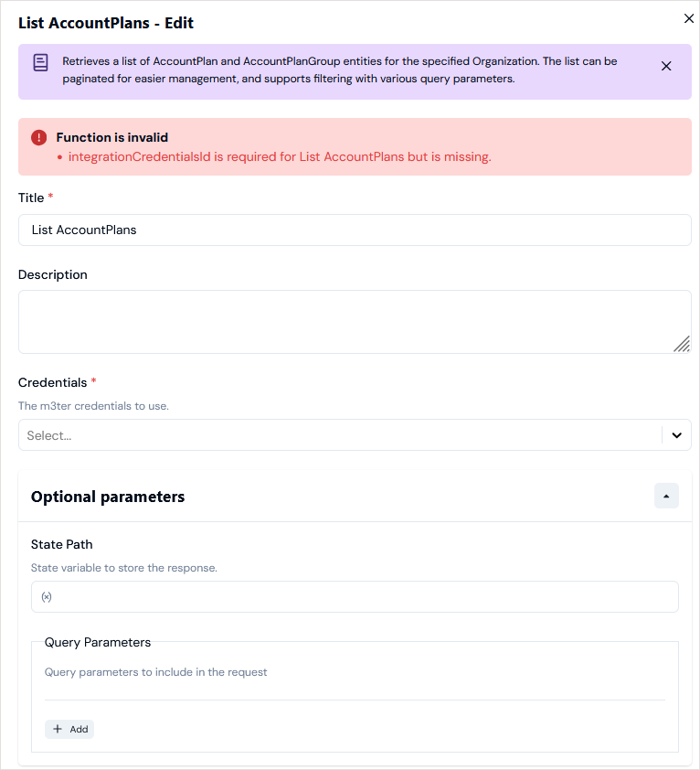The height and width of the screenshot is (770, 700).
Task: Dismiss the purple description info banner
Action: pyautogui.click(x=665, y=66)
